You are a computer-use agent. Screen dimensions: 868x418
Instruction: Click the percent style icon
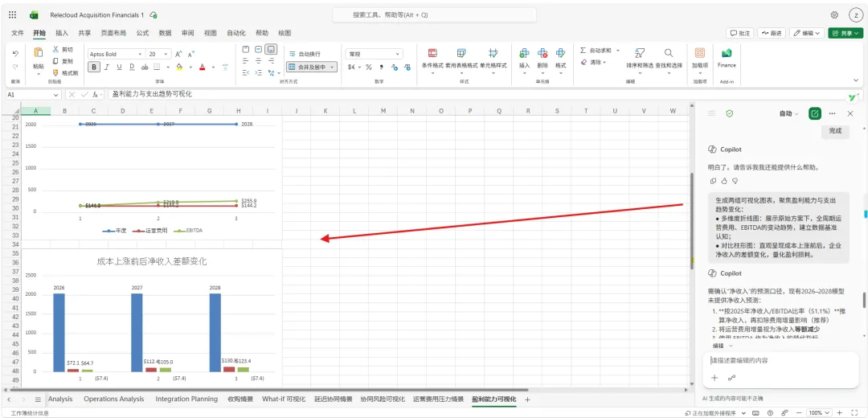pyautogui.click(x=368, y=67)
